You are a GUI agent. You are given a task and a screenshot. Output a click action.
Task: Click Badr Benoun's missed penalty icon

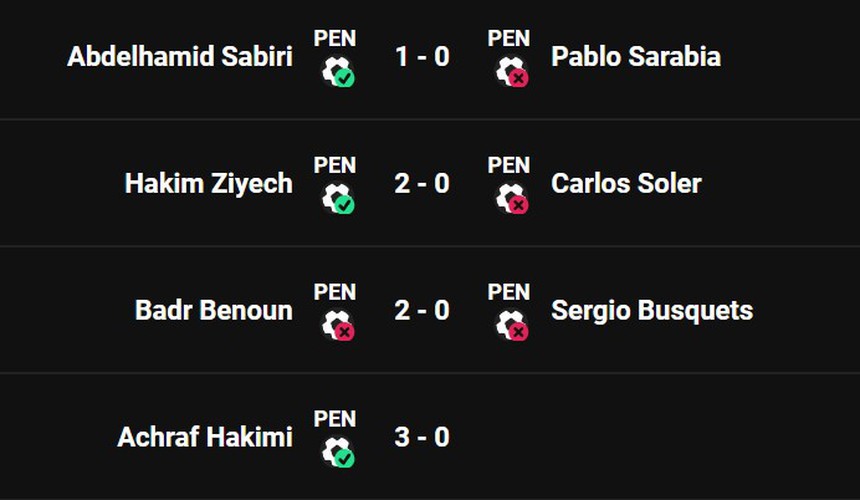pos(337,325)
